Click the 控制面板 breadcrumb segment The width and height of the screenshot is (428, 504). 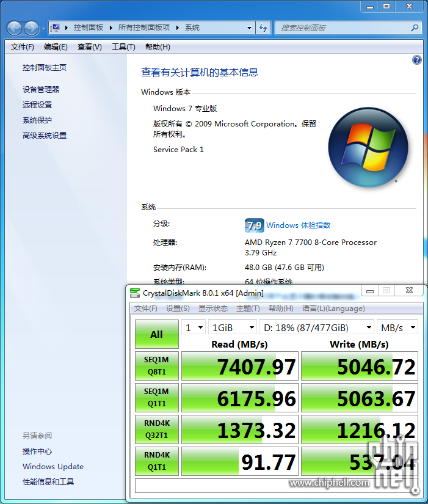click(x=89, y=27)
